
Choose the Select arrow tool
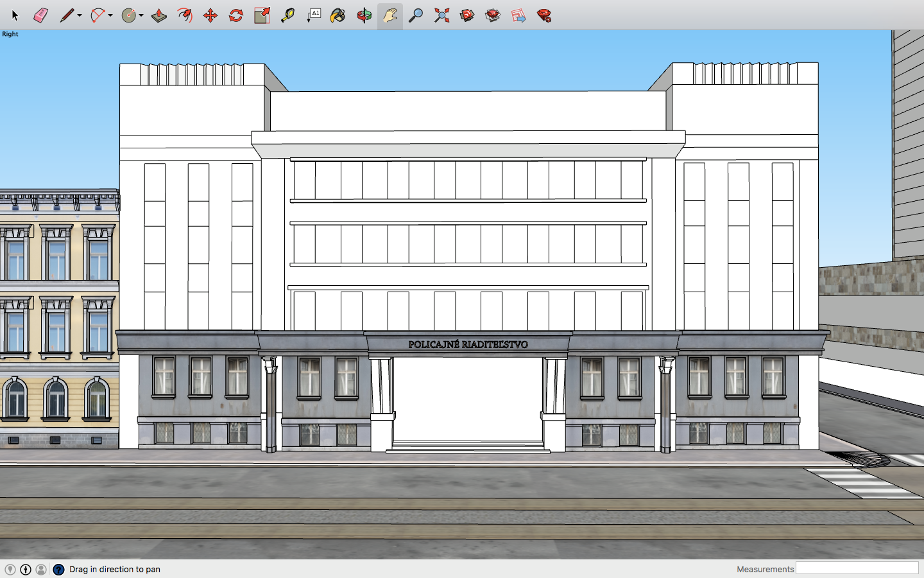click(15, 15)
